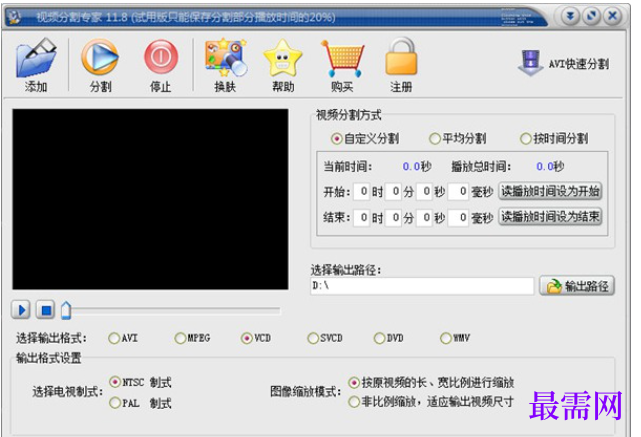Click the app logo in title bar
Viewport: 641px width, 437px height.
[15, 17]
